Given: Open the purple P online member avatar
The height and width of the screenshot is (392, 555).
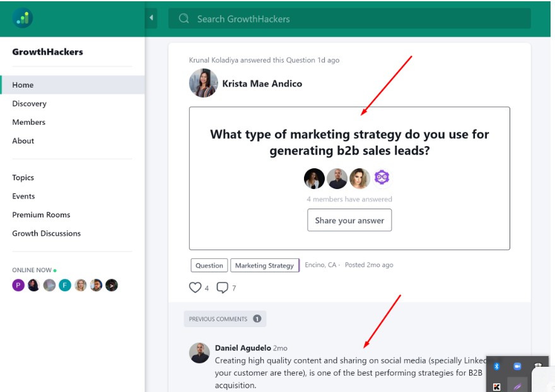Looking at the screenshot, I should pyautogui.click(x=18, y=285).
